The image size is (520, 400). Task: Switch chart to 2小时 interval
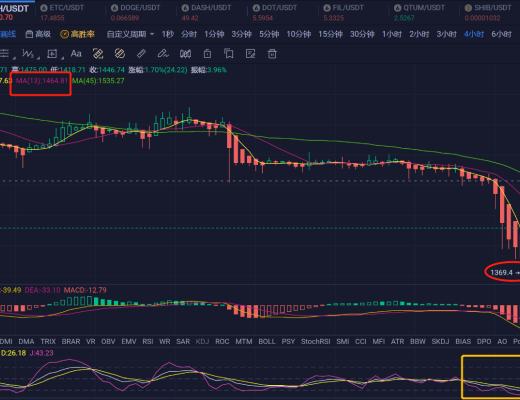click(x=419, y=34)
